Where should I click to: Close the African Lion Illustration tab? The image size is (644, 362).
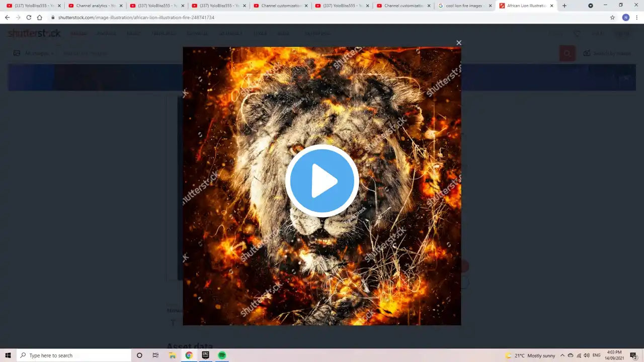552,6
